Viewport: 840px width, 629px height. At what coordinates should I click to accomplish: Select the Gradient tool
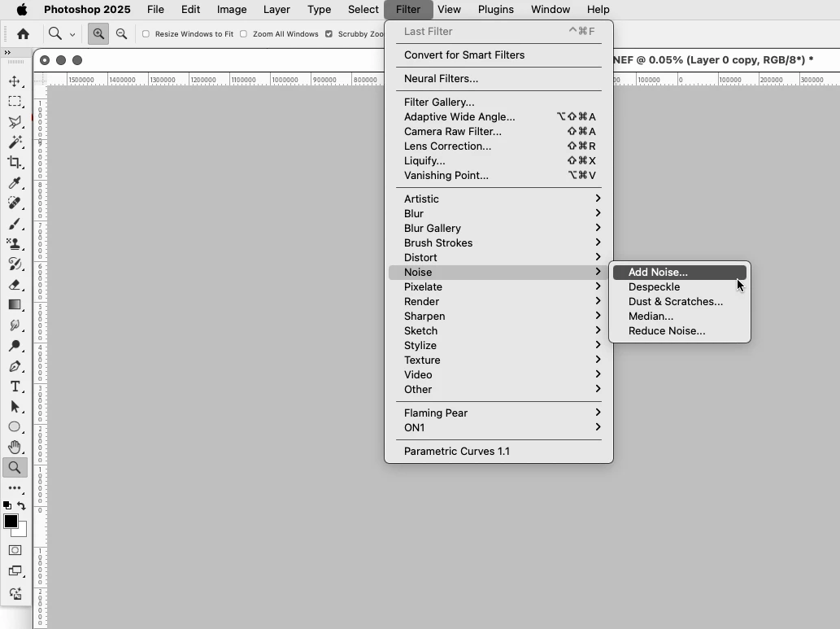15,304
